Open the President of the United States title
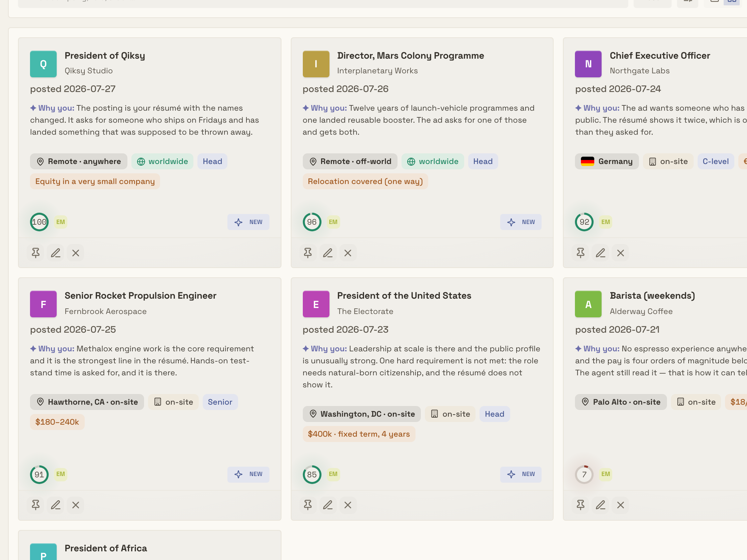Image resolution: width=747 pixels, height=560 pixels. coord(404,296)
